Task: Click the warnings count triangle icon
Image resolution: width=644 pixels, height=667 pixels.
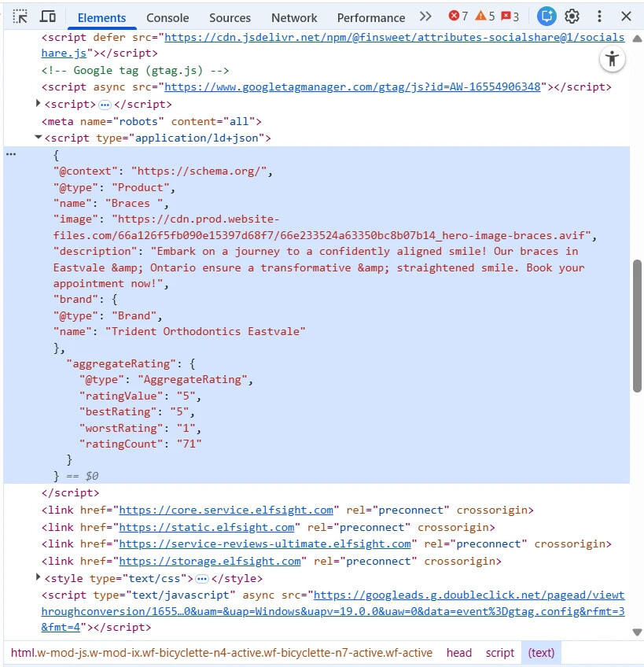Action: tap(480, 17)
